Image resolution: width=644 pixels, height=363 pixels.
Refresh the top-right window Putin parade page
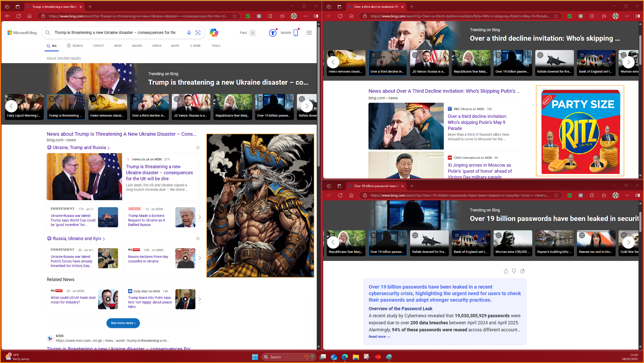340,16
